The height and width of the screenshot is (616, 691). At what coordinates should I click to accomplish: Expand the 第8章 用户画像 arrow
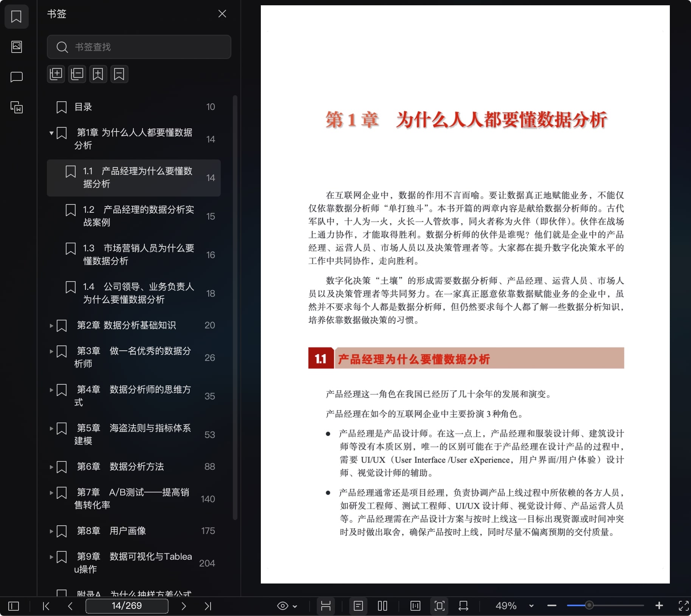click(x=51, y=531)
